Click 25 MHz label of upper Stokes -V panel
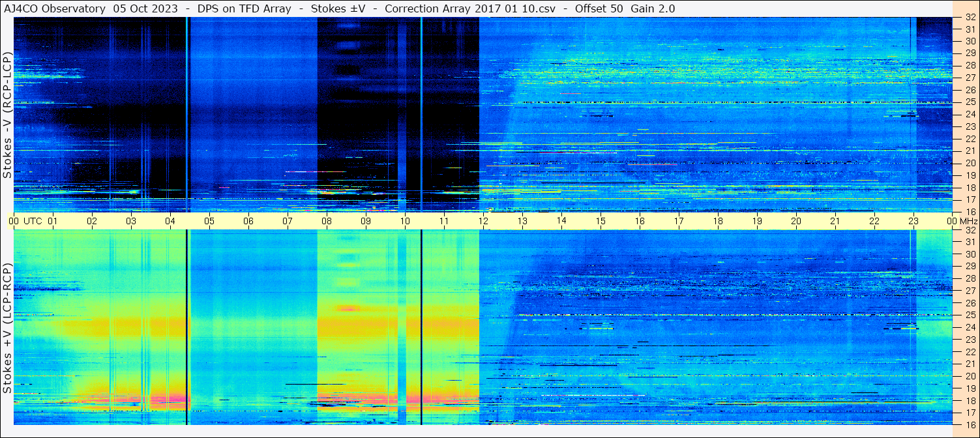 970,102
